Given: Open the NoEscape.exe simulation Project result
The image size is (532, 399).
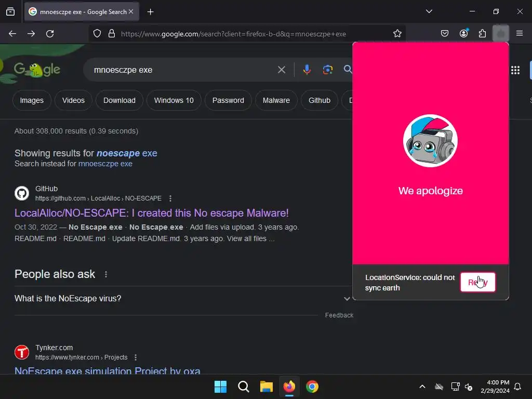Looking at the screenshot, I should [x=108, y=370].
